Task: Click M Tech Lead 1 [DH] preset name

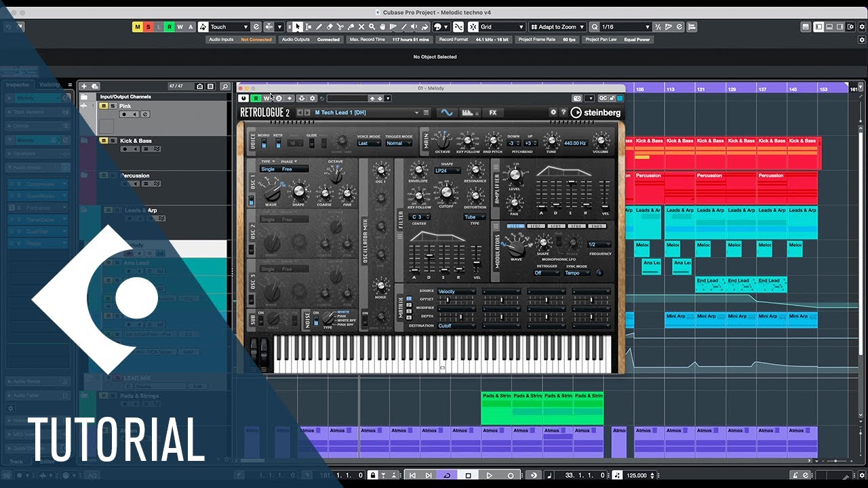Action: [x=340, y=113]
